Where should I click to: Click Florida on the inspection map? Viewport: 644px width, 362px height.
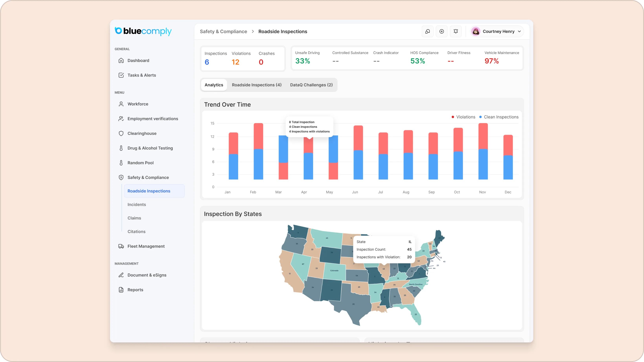tap(415, 314)
